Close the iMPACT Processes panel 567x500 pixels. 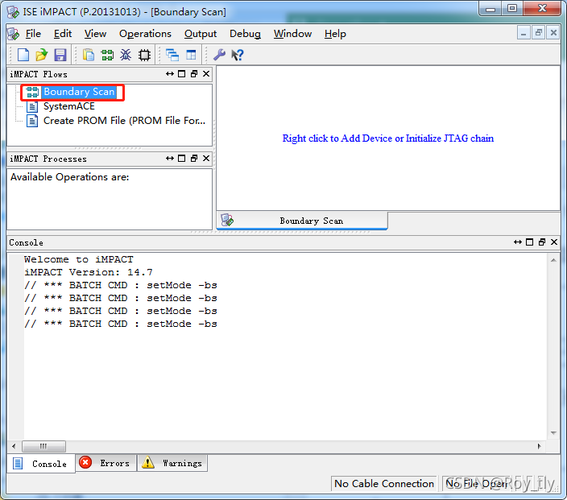(x=206, y=158)
